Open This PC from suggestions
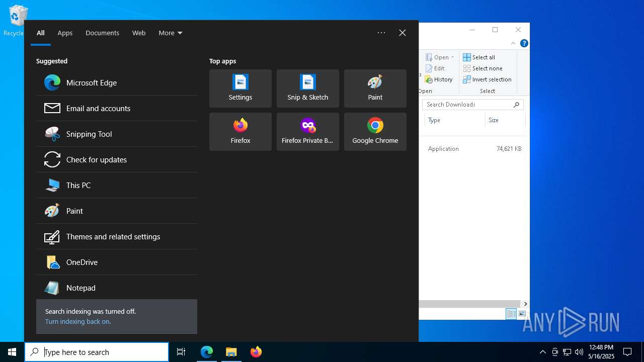This screenshot has height=362, width=644. point(117,185)
